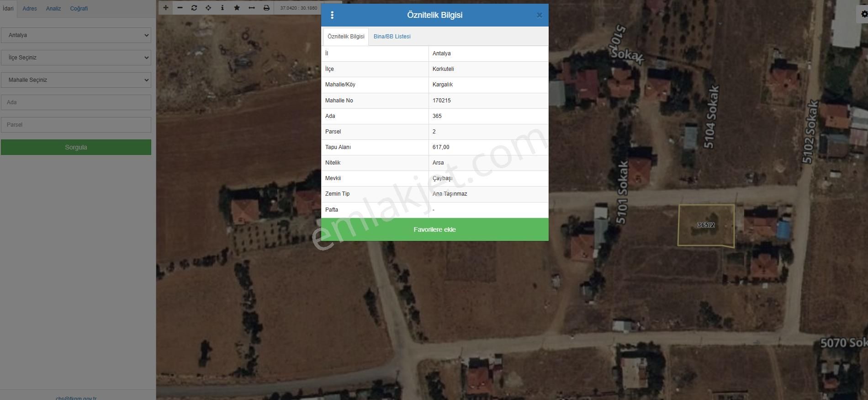Open the three-dot menu in dialog header
This screenshot has width=868, height=400.
click(x=332, y=15)
